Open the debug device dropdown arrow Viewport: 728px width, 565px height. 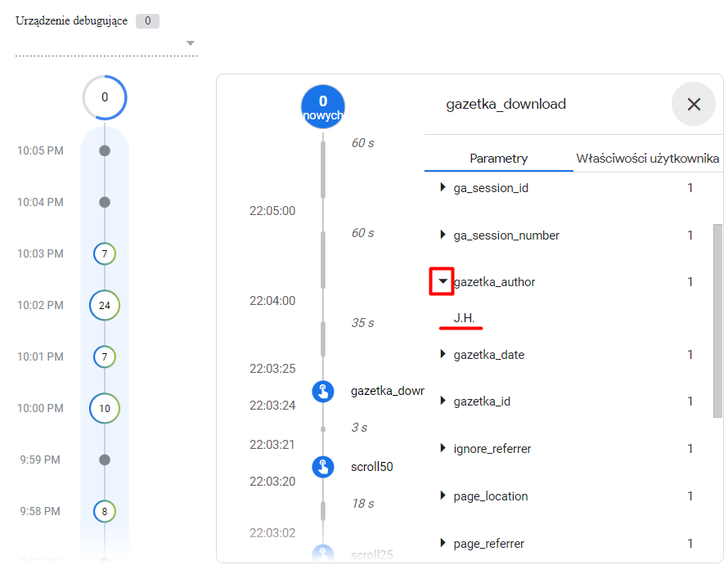pos(191,43)
